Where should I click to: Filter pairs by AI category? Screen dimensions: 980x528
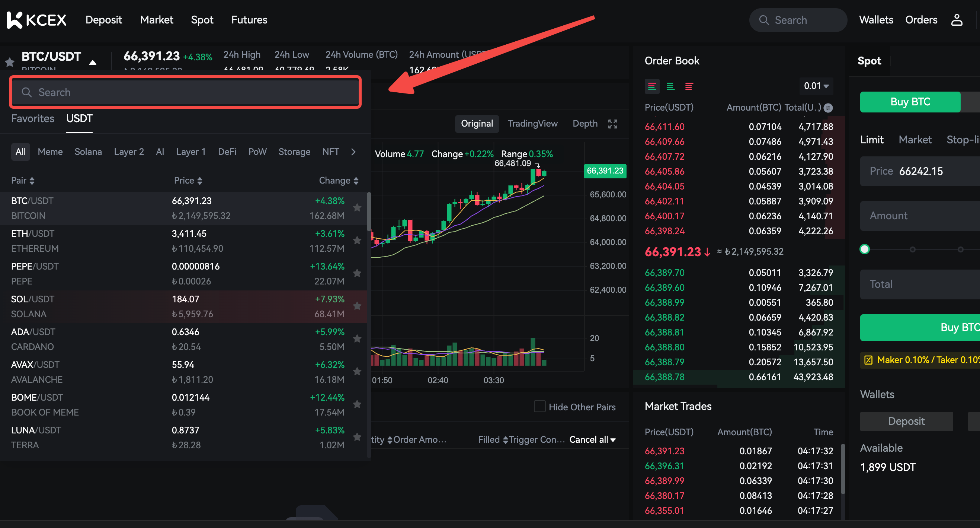coord(160,152)
